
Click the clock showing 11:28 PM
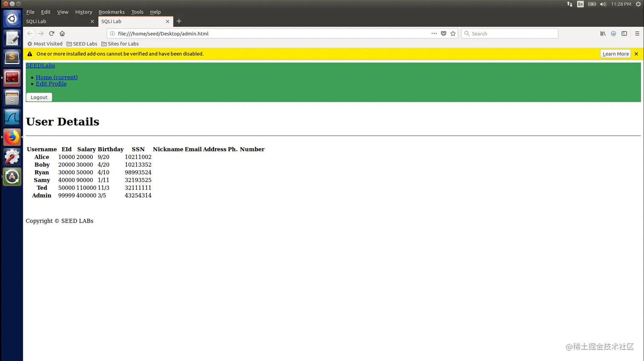621,4
